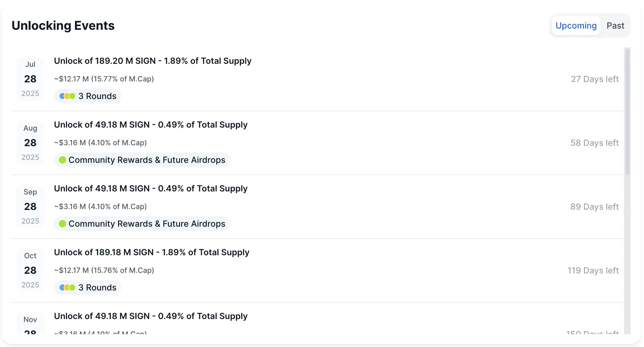Click the Jul 28 2025 date badge
644x347 pixels.
pos(30,79)
